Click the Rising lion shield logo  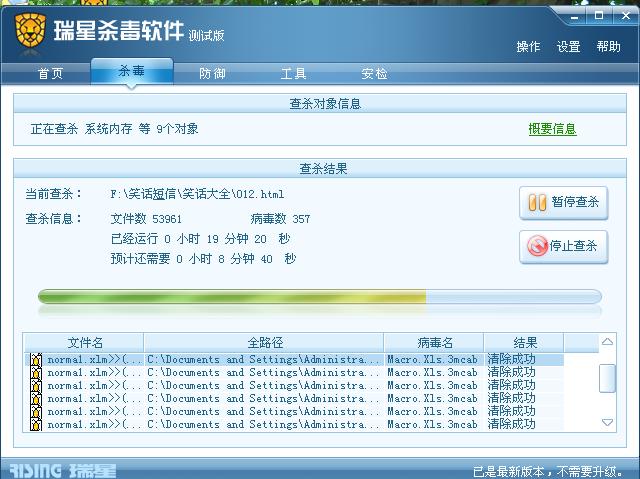(30, 31)
